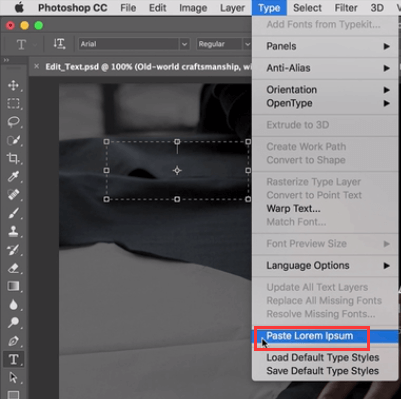Viewport: 401px width, 399px height.
Task: Open the Filter menu
Action: click(x=346, y=8)
